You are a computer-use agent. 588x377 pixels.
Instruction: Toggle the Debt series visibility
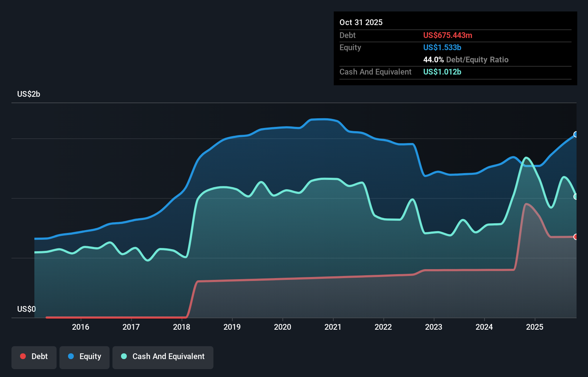34,356
